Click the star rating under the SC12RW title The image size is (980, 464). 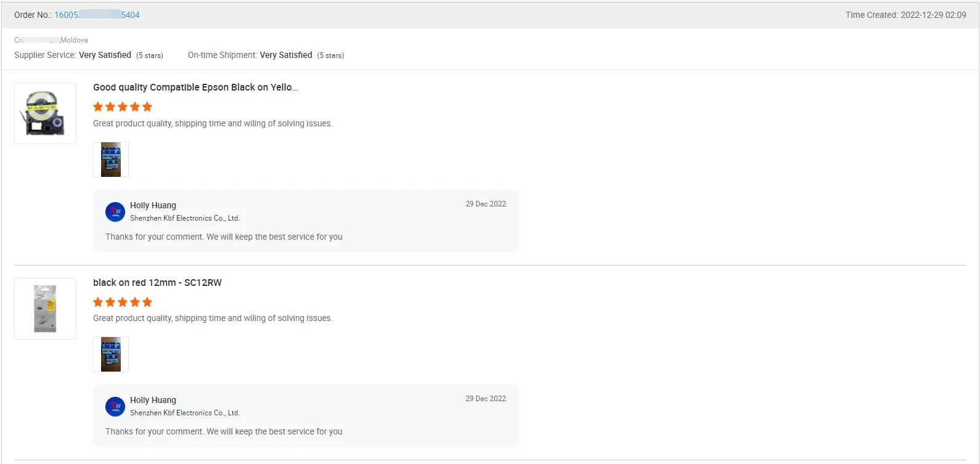(x=123, y=302)
